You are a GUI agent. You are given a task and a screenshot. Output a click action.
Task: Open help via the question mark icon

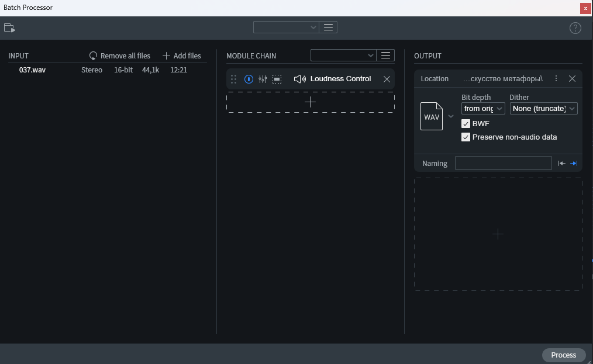575,28
